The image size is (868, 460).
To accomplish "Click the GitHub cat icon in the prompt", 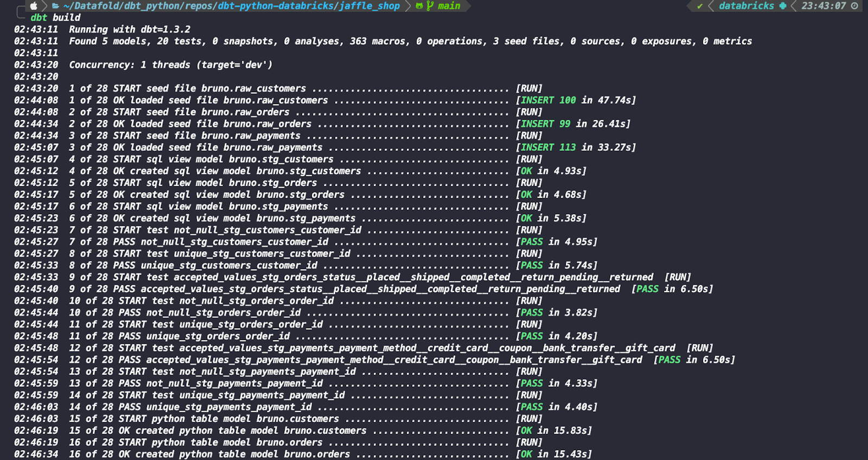I will [419, 6].
